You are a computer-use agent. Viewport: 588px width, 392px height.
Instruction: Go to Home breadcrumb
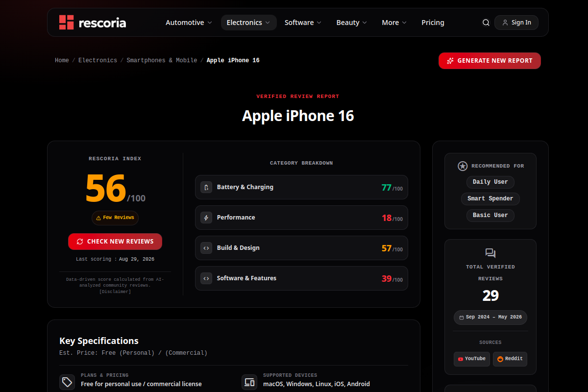point(62,60)
